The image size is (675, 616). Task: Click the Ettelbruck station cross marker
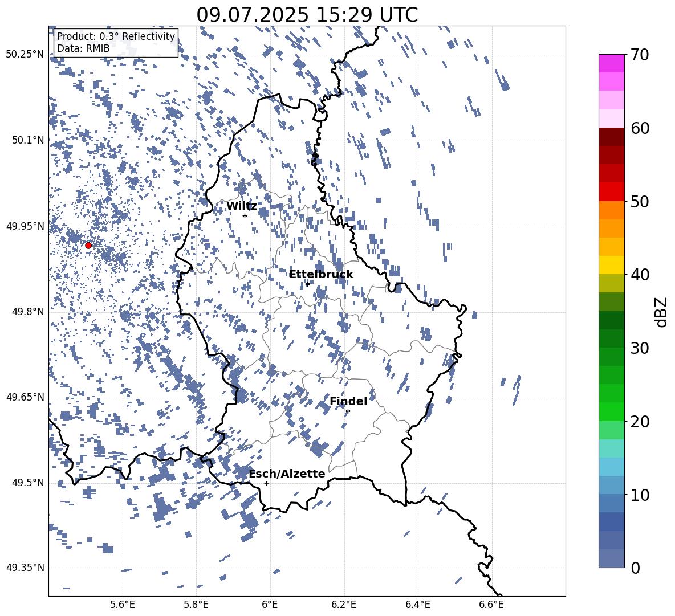307,284
